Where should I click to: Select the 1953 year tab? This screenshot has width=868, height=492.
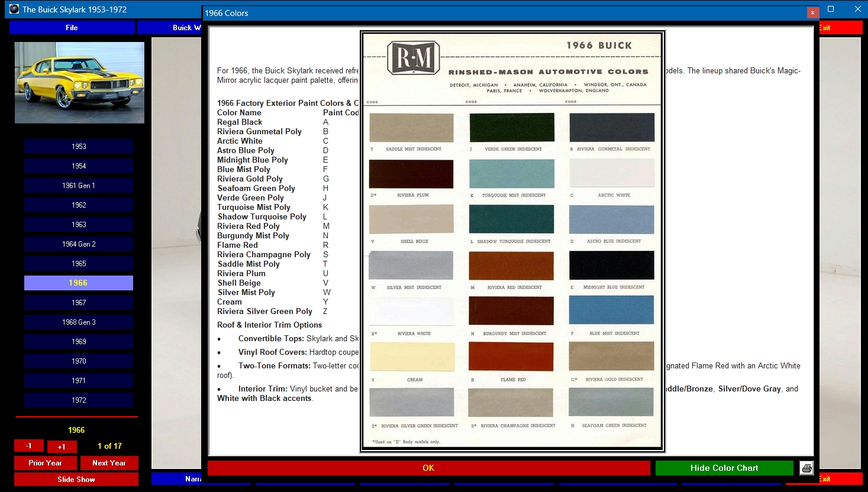click(x=79, y=147)
